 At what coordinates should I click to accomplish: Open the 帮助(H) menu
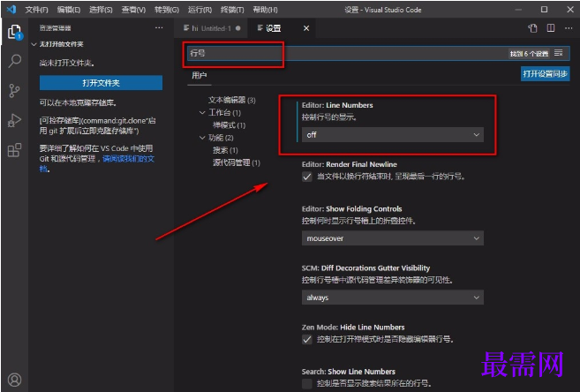265,10
